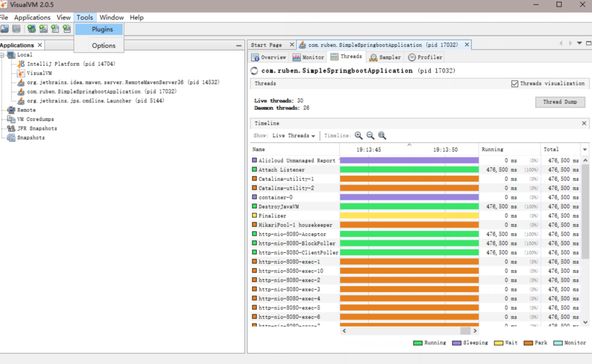Click the timeline Zoom Out magnifier
592x364 pixels.
370,135
